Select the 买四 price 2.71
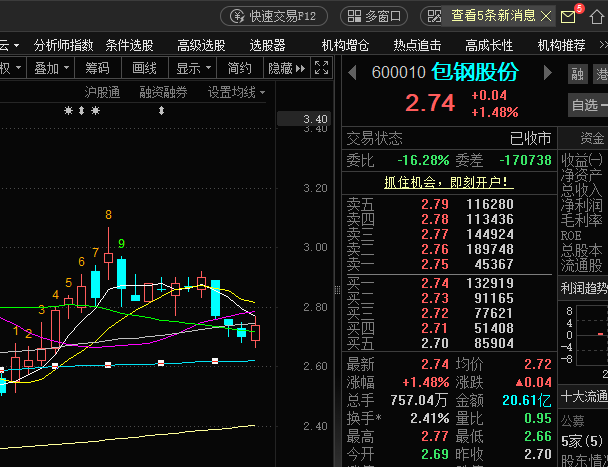This screenshot has height=467, width=608. (x=435, y=328)
